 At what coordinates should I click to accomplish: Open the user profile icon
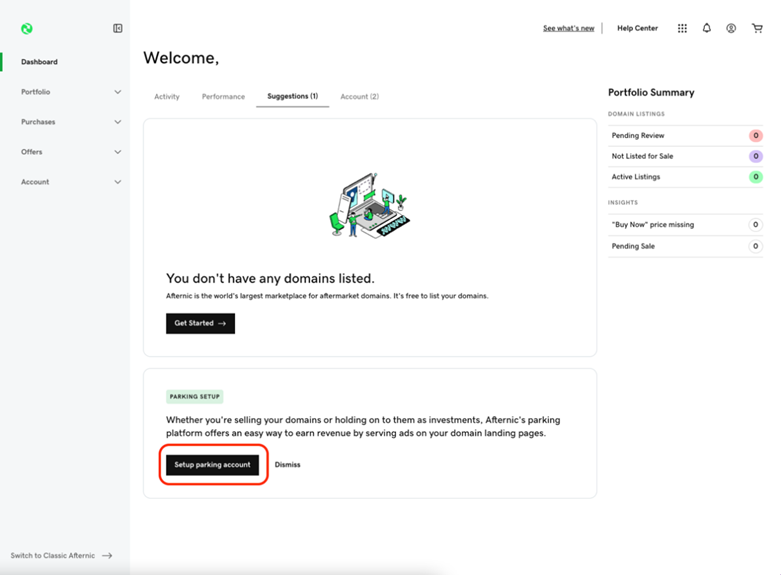731,28
